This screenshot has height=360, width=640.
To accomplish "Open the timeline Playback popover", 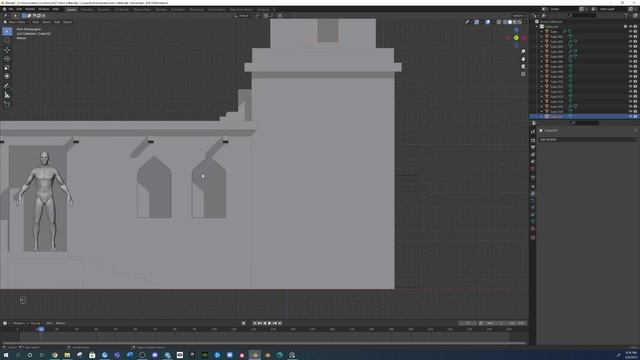I will tap(19, 323).
